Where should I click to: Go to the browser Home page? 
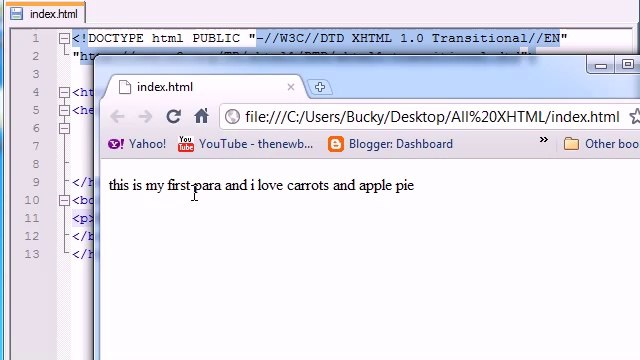[201, 116]
